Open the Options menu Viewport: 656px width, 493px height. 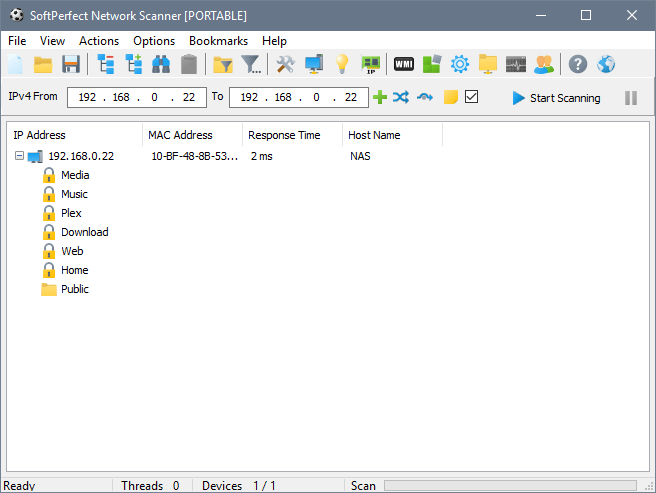154,41
